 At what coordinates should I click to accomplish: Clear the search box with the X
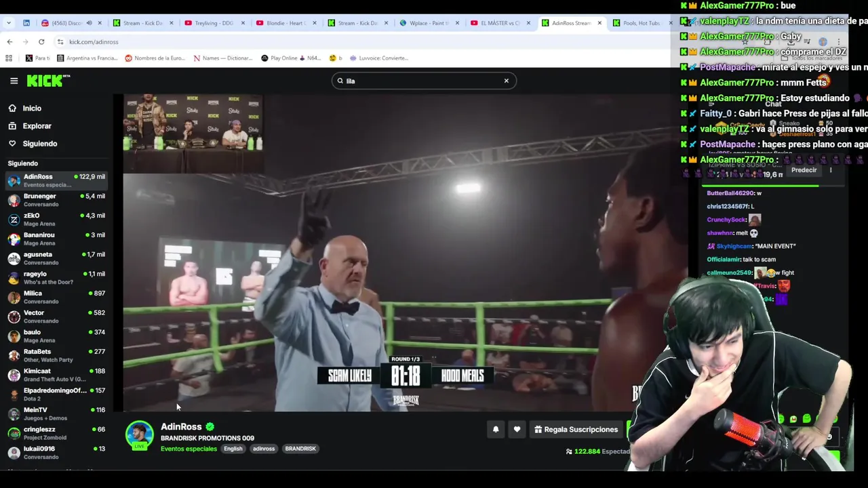[506, 81]
